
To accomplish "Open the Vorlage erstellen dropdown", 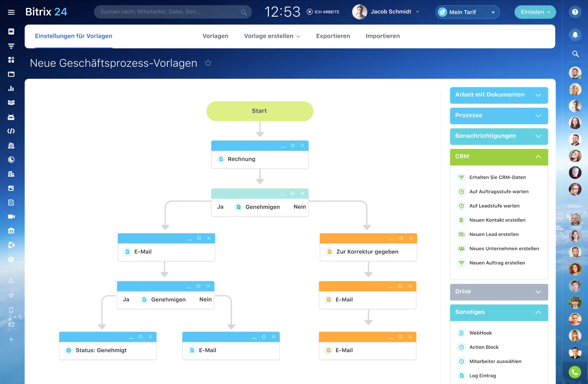I will [x=272, y=36].
